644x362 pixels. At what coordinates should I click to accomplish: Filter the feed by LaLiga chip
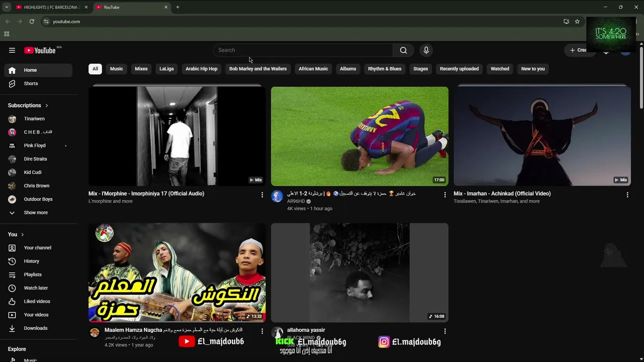click(167, 69)
